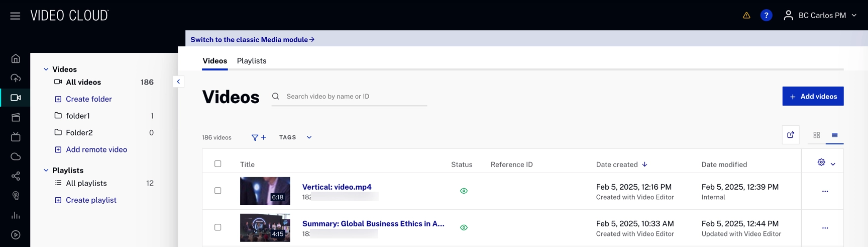Expand the TAGS filter dropdown

(x=295, y=137)
